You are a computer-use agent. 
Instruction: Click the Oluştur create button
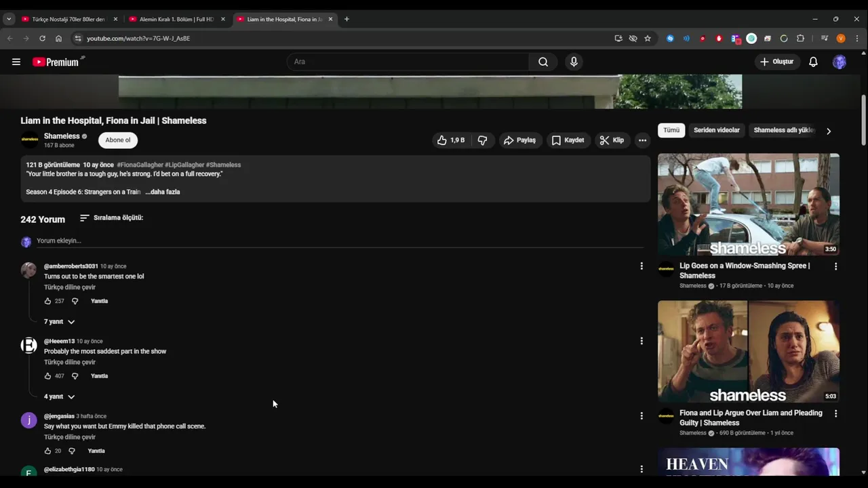[776, 62]
